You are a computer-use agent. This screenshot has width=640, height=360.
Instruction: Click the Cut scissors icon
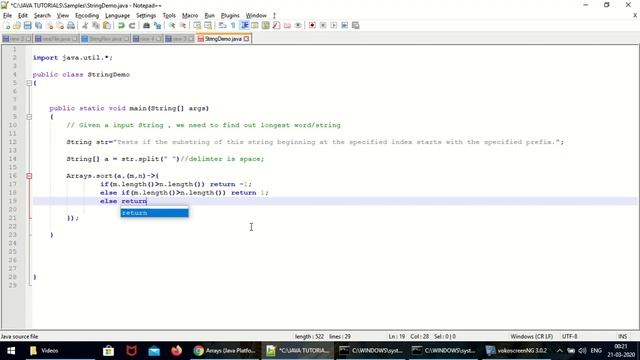85,25
